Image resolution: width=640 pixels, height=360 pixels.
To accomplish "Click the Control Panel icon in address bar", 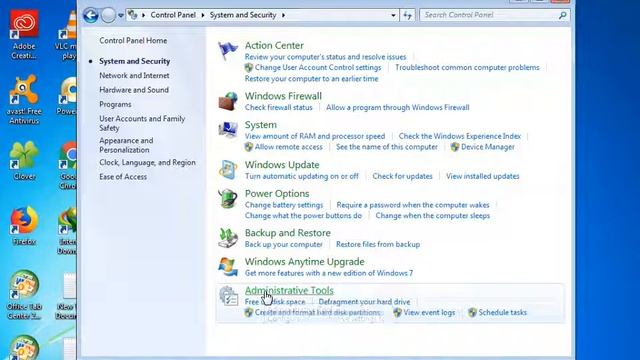I will click(132, 15).
